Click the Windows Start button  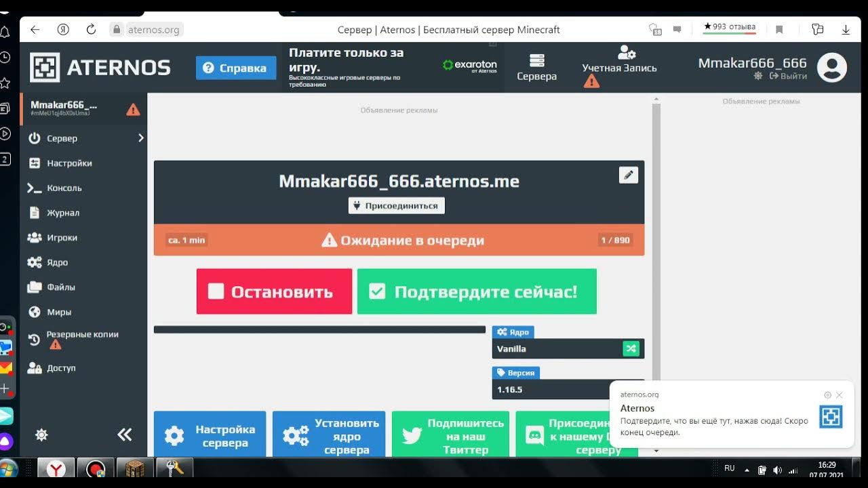click(8, 469)
